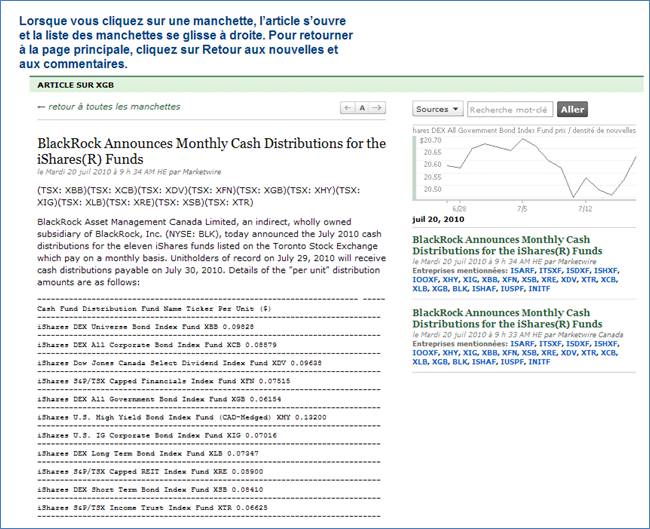Click XTR ticker under the 9 h 33 article
Image resolution: width=650 pixels, height=529 pixels.
588,353
